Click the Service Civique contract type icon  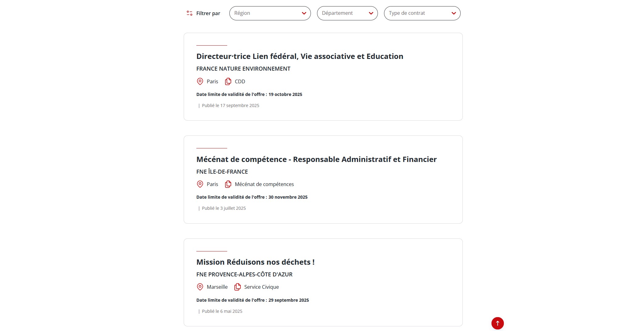point(237,287)
